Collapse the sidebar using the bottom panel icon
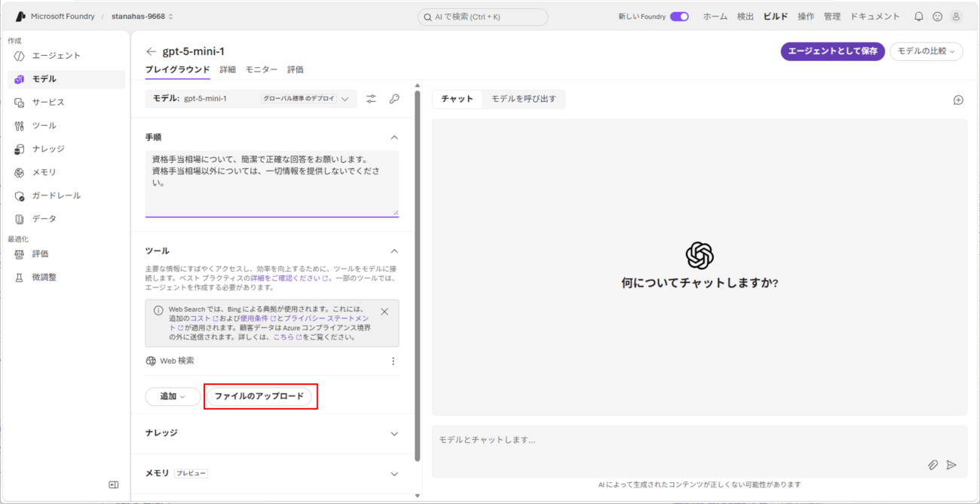The image size is (980, 504). click(x=113, y=484)
